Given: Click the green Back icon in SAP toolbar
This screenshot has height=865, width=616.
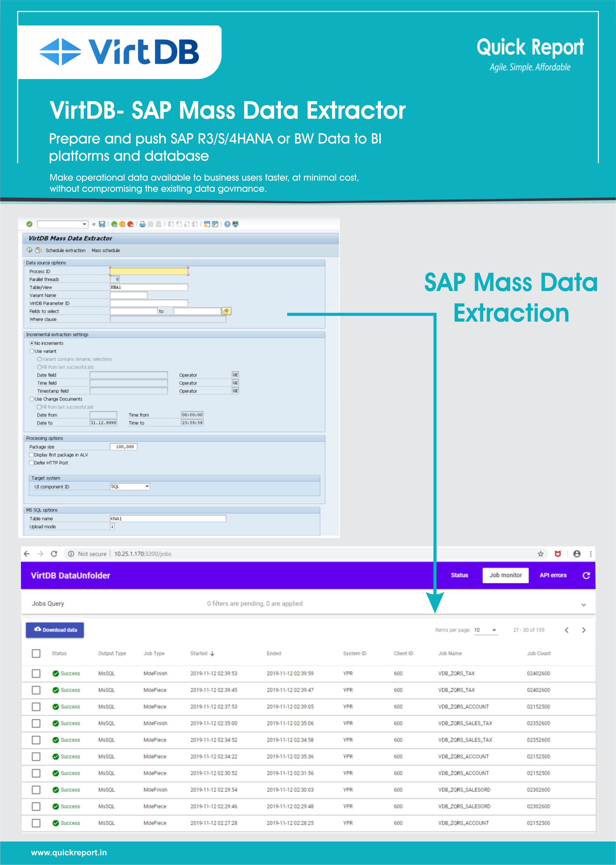Looking at the screenshot, I should [x=114, y=224].
